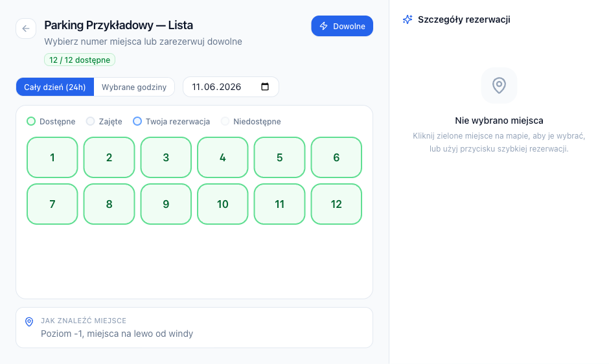Click the sparkle icon beside Szczegóły rezerwacji
The height and width of the screenshot is (364, 609).
pyautogui.click(x=408, y=19)
